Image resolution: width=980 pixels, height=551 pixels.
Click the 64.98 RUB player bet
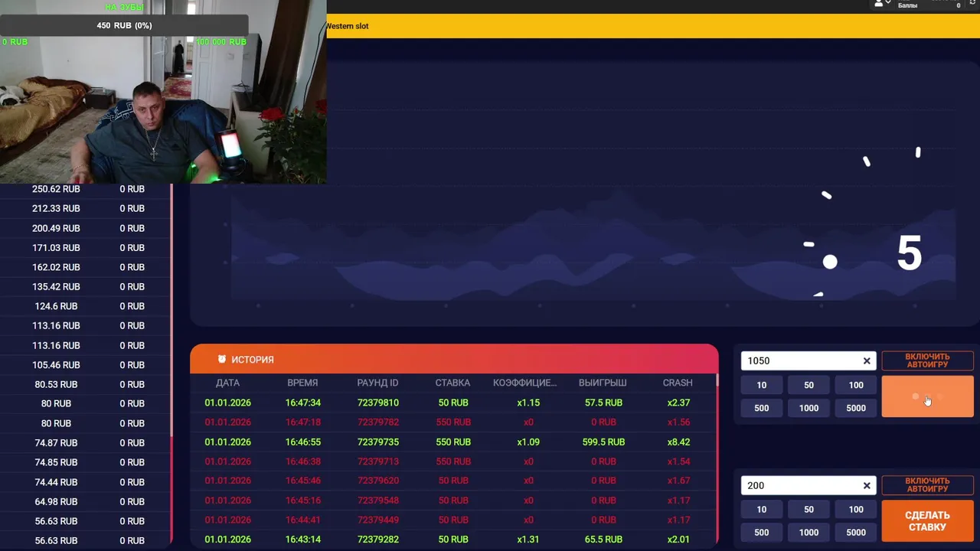coord(56,502)
